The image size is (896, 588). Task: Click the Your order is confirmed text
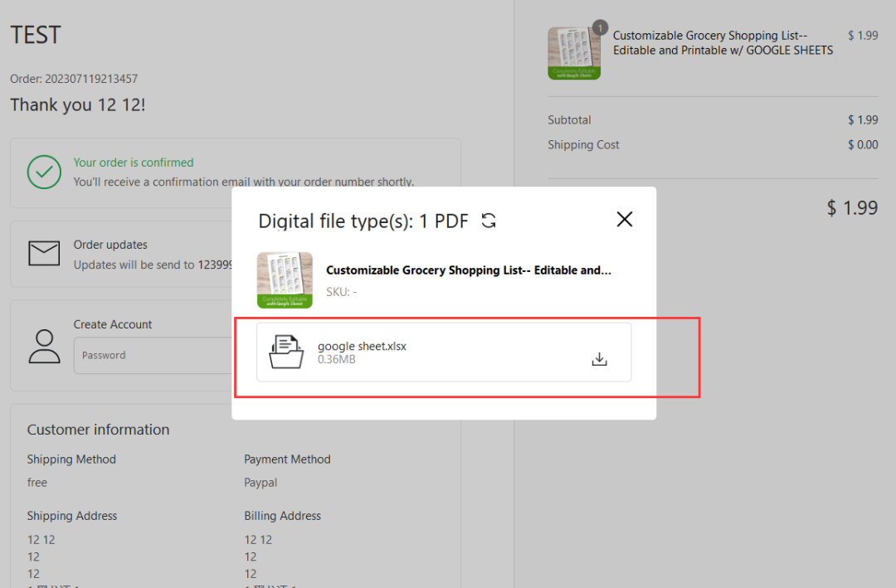pos(133,163)
